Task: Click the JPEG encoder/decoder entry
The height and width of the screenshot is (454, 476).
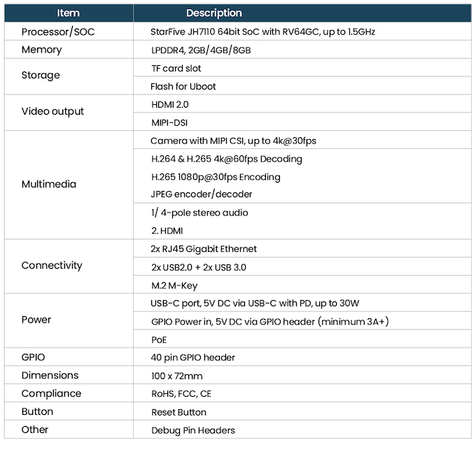Action: point(201,194)
